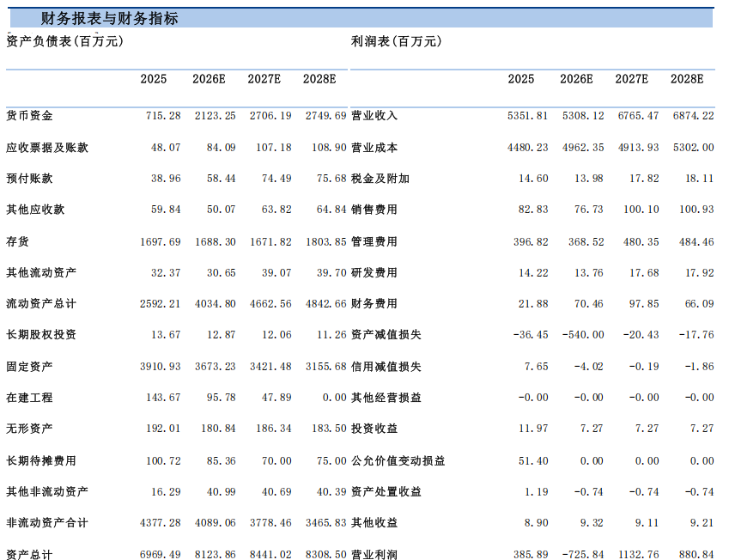Image resolution: width=729 pixels, height=560 pixels.
Task: Click value 396.82 in 管理费用 row
Action: click(531, 242)
